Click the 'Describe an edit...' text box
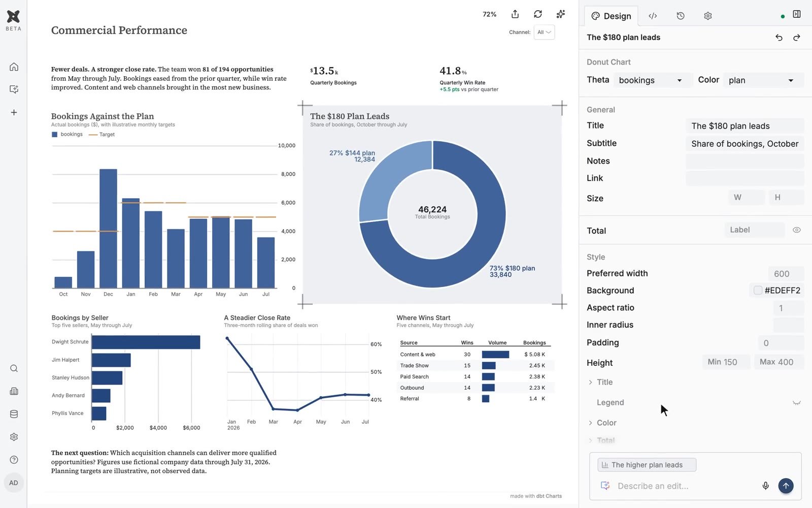The width and height of the screenshot is (812, 508). (685, 486)
